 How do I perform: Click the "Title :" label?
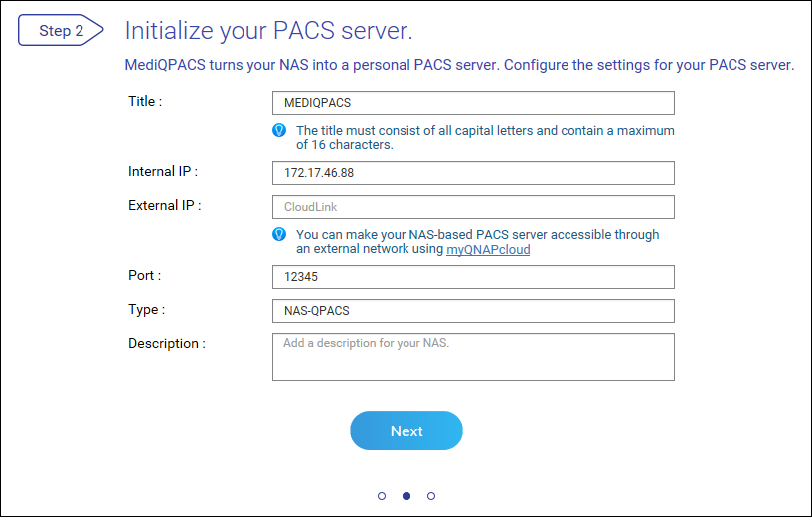145,101
